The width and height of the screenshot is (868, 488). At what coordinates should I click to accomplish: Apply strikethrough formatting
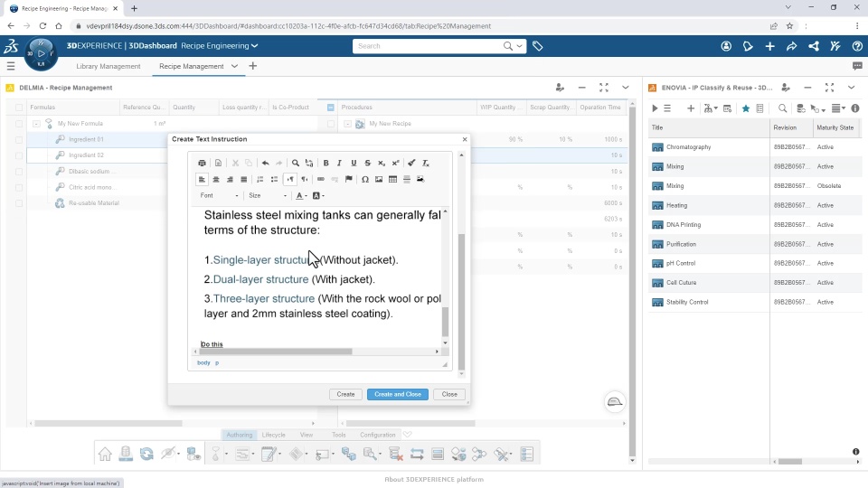pos(368,164)
